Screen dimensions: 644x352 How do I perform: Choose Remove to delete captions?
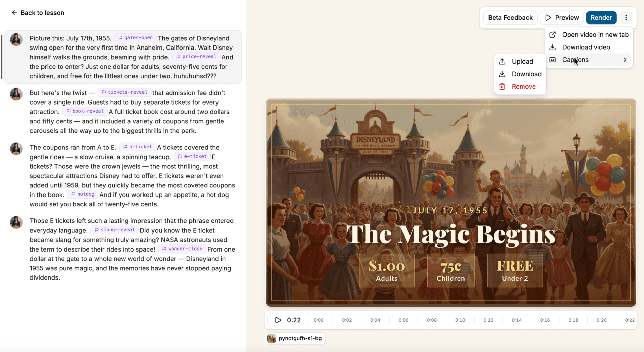tap(520, 87)
